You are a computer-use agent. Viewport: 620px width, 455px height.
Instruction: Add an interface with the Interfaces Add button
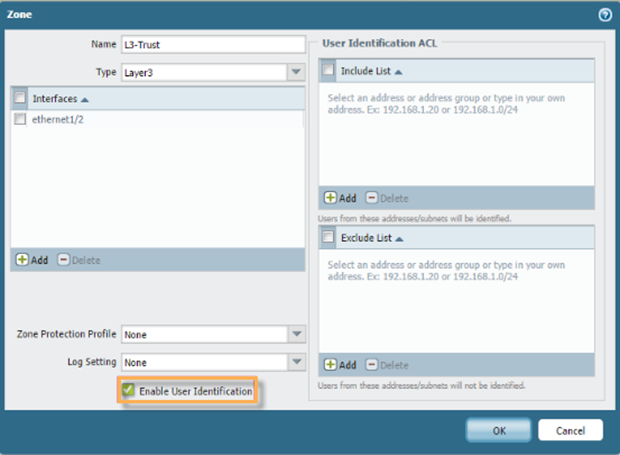32,260
